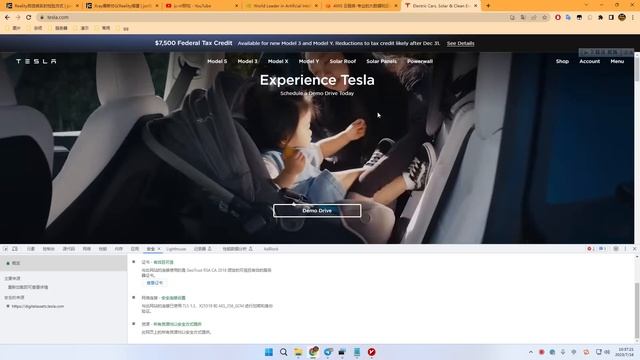Open the Extensions puzzle-piece menu
Screen dimensions: 640x360
[x=600, y=17]
